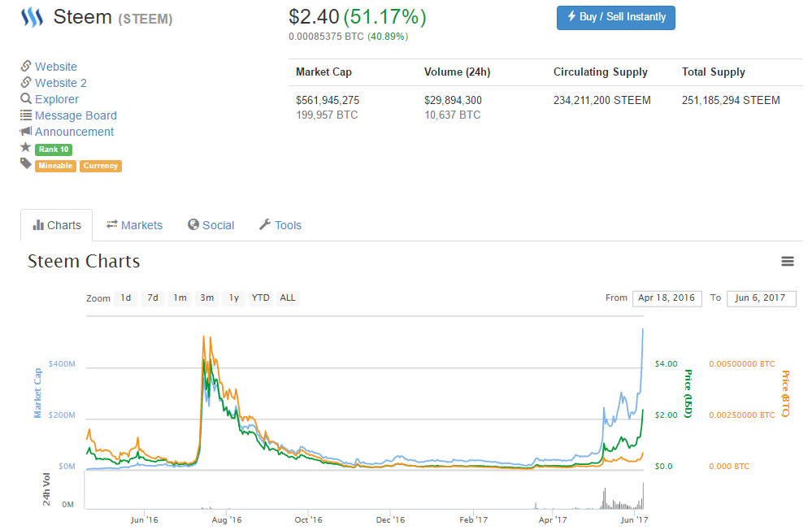Click the globe icon on Social tab

(x=193, y=224)
